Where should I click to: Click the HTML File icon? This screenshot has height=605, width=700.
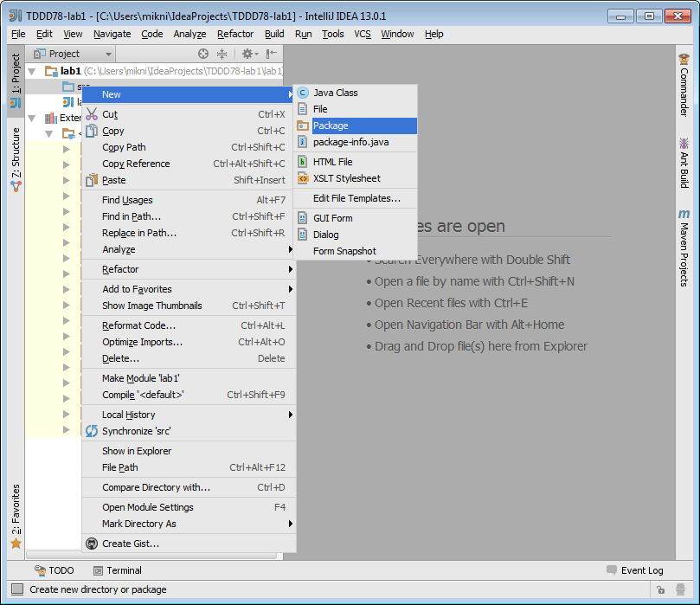pos(303,162)
